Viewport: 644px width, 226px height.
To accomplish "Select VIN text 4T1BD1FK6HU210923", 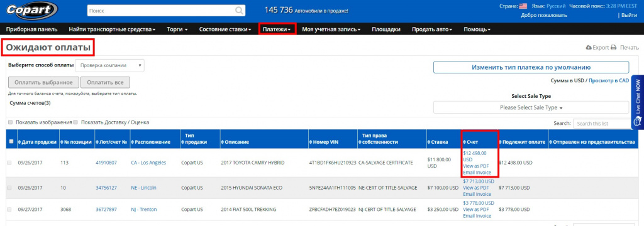I will click(x=332, y=163).
